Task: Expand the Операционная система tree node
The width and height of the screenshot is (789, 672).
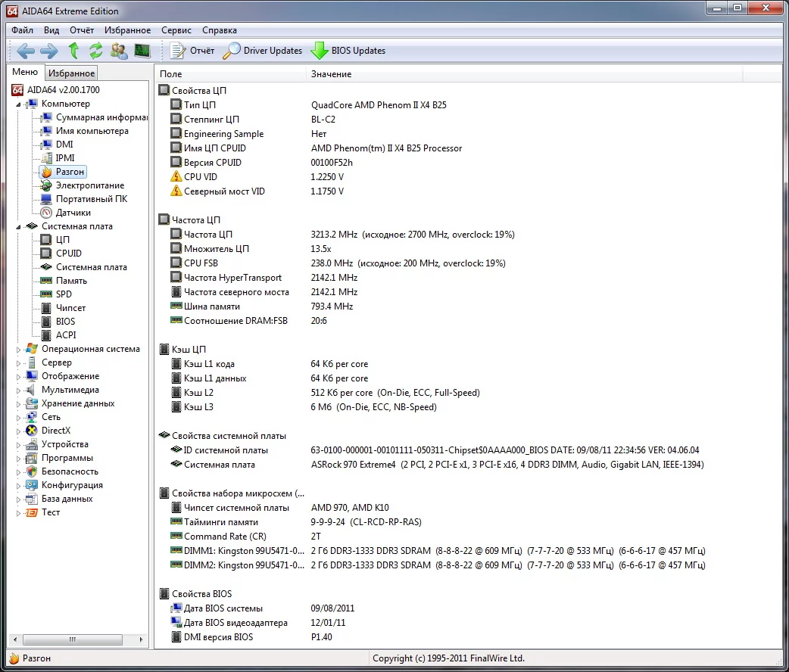Action: (x=20, y=349)
